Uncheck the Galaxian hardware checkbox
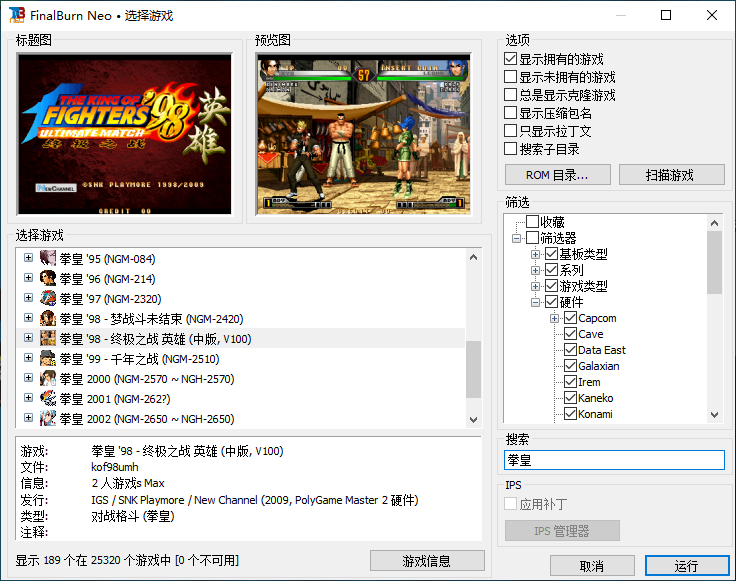The image size is (736, 581). 570,366
